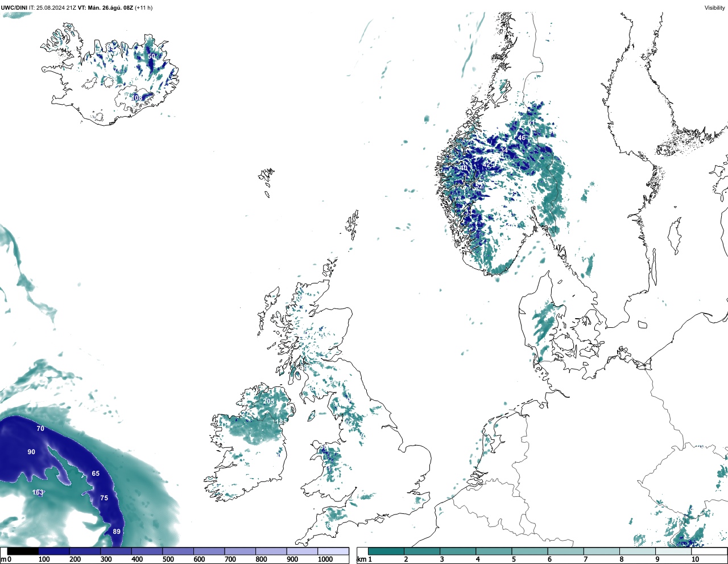Select the 500–600 m legend swatch
Image resolution: width=728 pixels, height=564 pixels.
pyautogui.click(x=178, y=551)
